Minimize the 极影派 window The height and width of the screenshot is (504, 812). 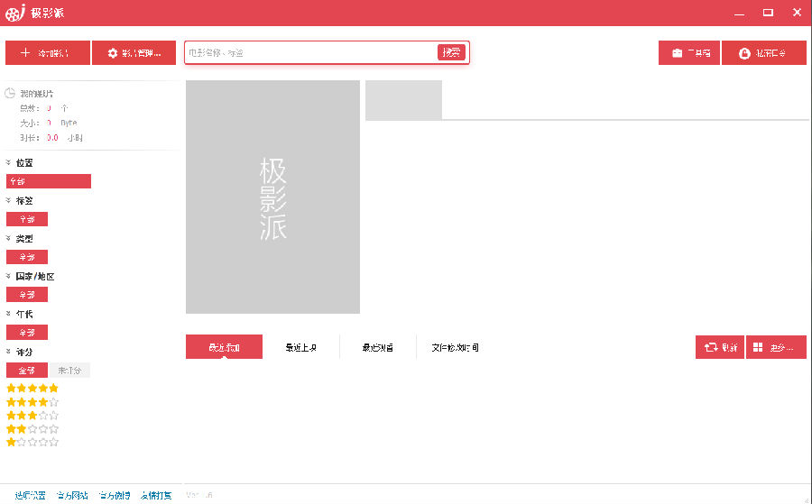739,13
